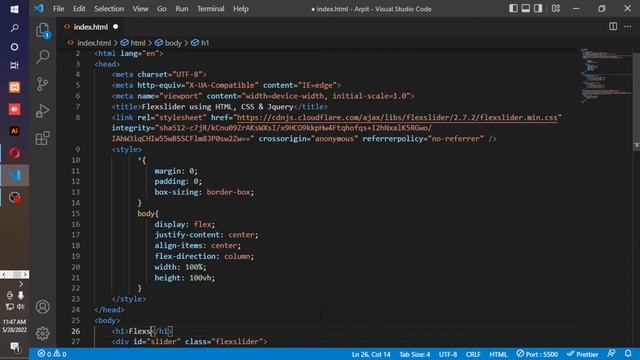640x360 pixels.
Task: Open the Run menu
Action: (x=182, y=9)
